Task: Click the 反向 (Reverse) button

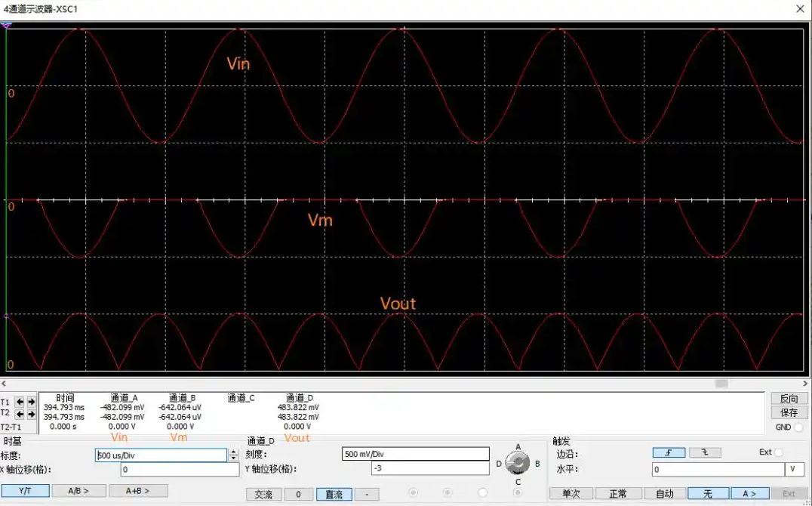Action: [x=789, y=398]
